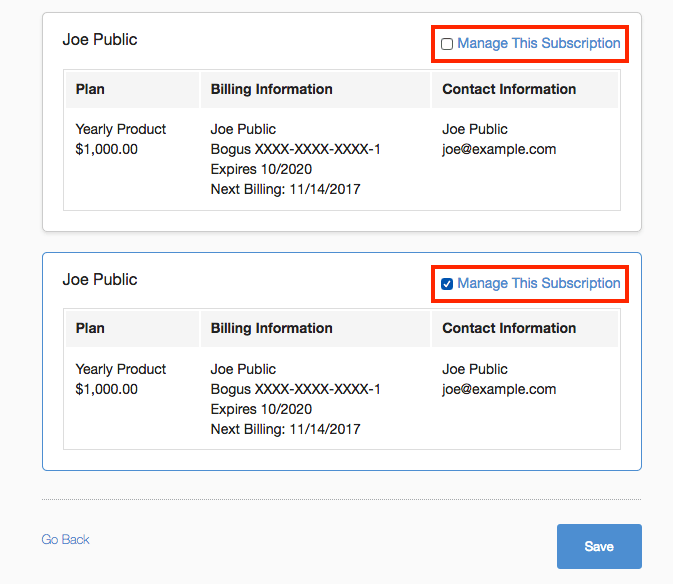
Task: Follow the Go Back link
Action: (x=66, y=540)
